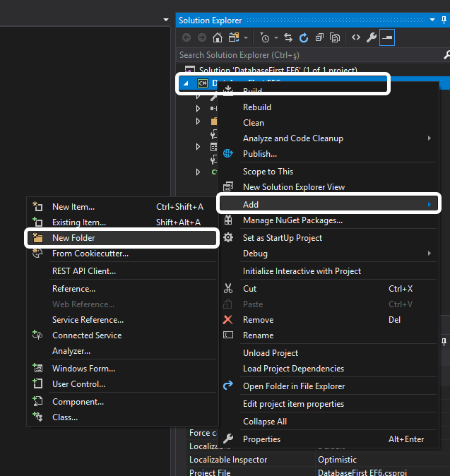Image resolution: width=450 pixels, height=476 pixels.
Task: Open the Debug submenu
Action: click(x=328, y=254)
